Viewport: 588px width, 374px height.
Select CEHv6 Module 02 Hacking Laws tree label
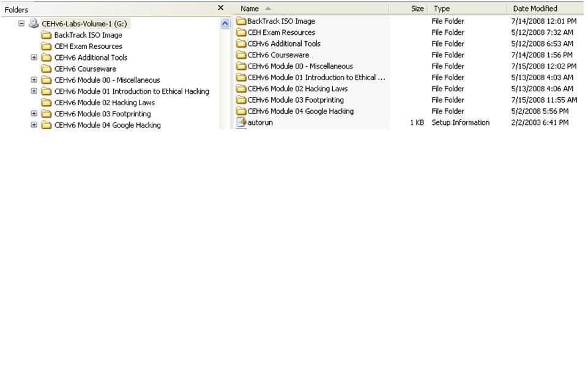tap(104, 103)
